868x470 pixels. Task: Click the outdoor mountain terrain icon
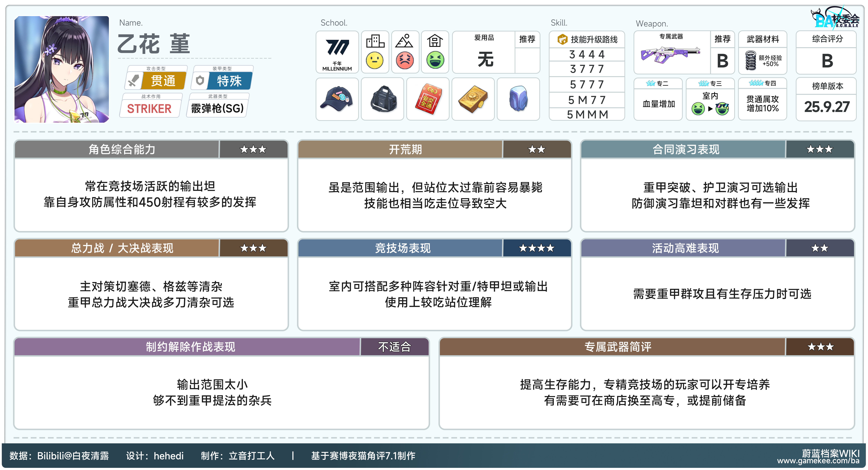pyautogui.click(x=404, y=41)
